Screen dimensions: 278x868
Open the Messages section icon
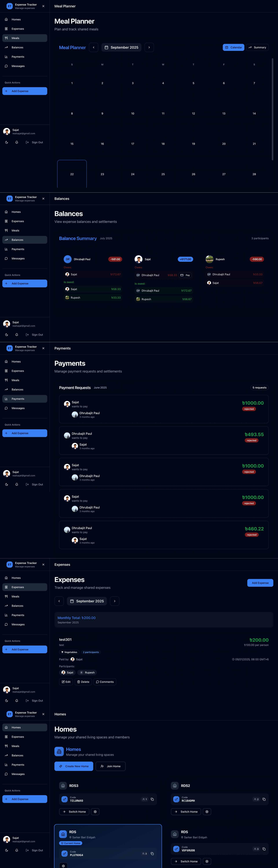tap(6, 66)
